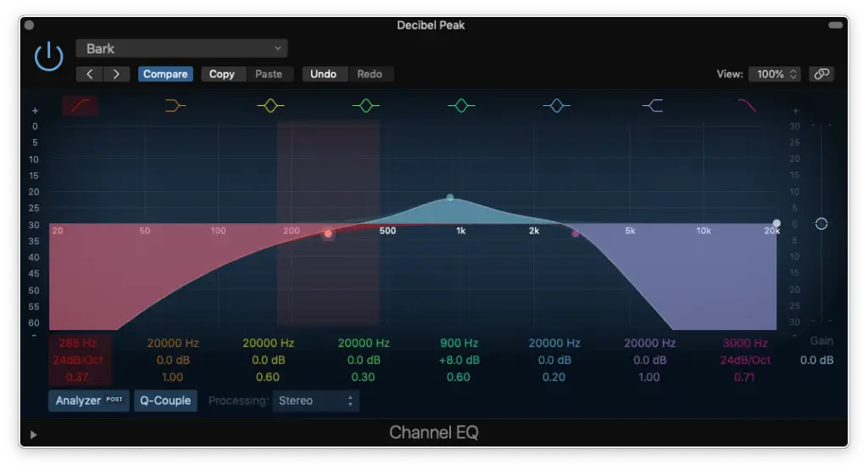
Task: Select the yellow band 20000 Hz frequency
Action: pos(268,343)
